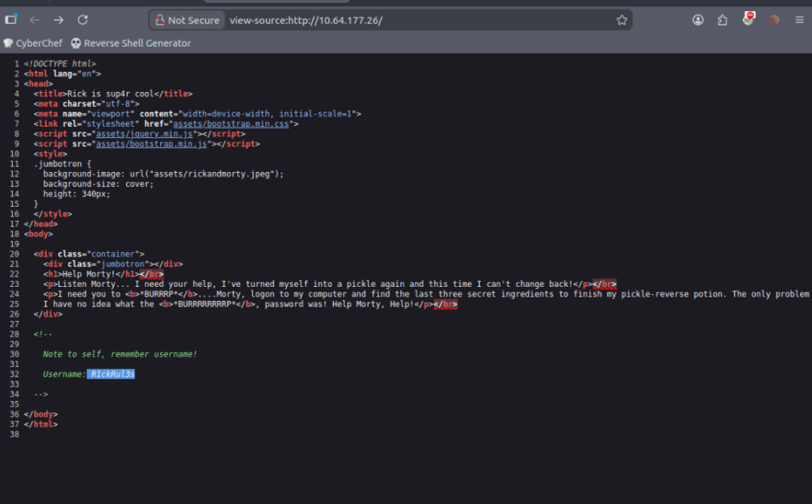This screenshot has height=504, width=812.
Task: Click the 'Listen Morty...' paragraph line
Action: point(330,284)
